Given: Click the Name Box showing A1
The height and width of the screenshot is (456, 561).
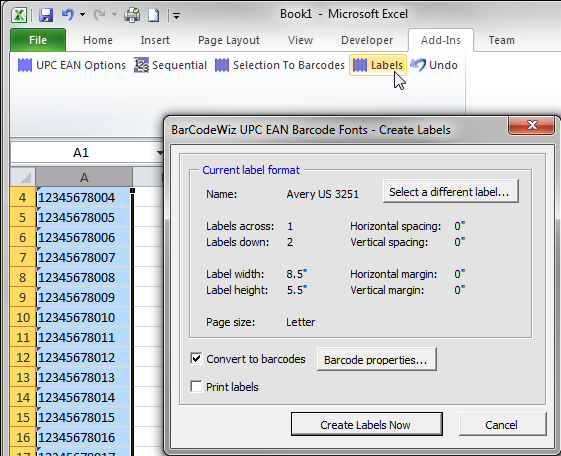Looking at the screenshot, I should (x=81, y=153).
